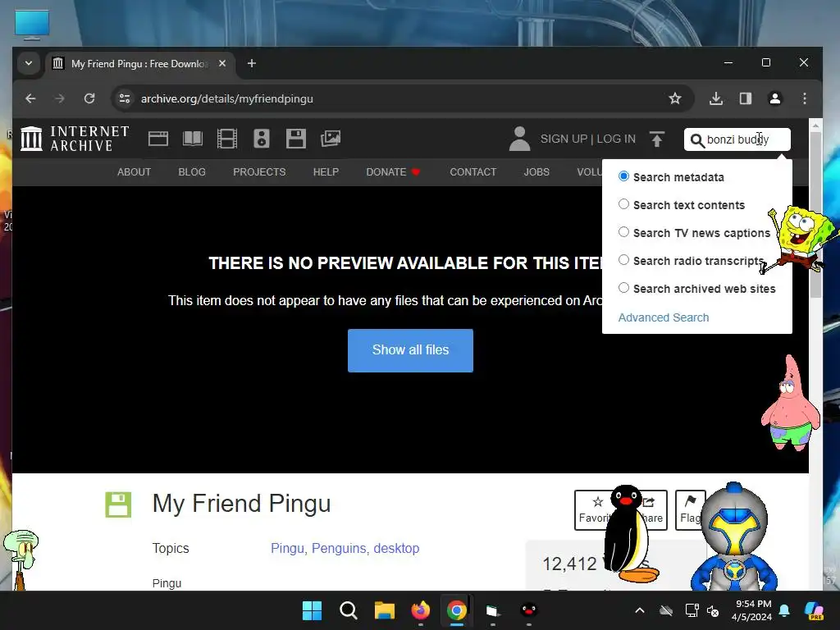Click the page vertical scrollbar thumb

coord(815,214)
